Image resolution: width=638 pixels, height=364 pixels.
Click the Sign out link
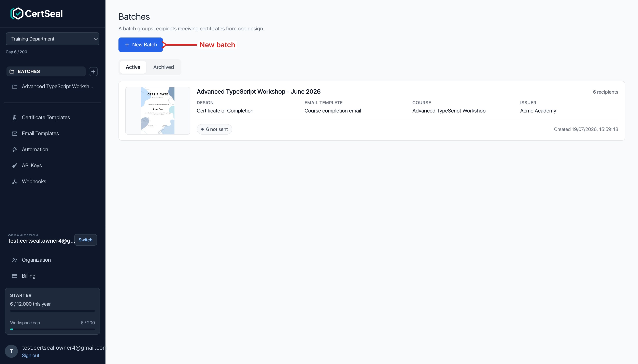30,355
